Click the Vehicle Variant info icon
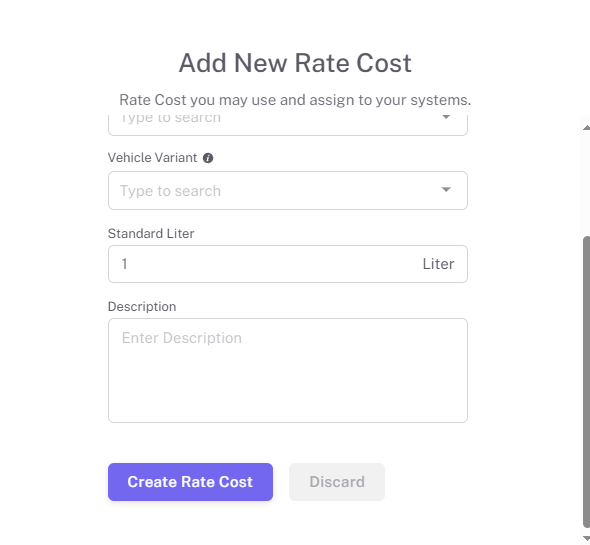590x545 pixels. click(208, 158)
